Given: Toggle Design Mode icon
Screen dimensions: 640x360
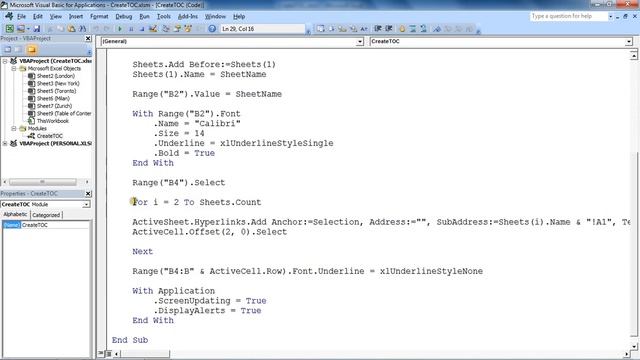Looking at the screenshot, I should (153, 29).
